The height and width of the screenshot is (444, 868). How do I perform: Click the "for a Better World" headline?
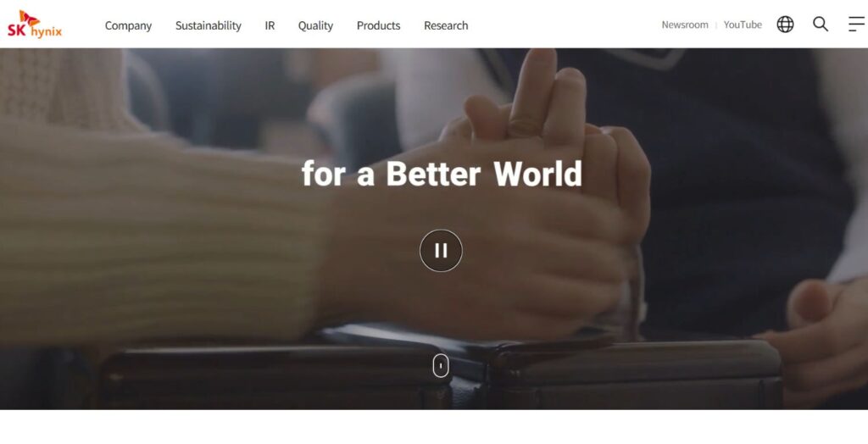coord(442,174)
